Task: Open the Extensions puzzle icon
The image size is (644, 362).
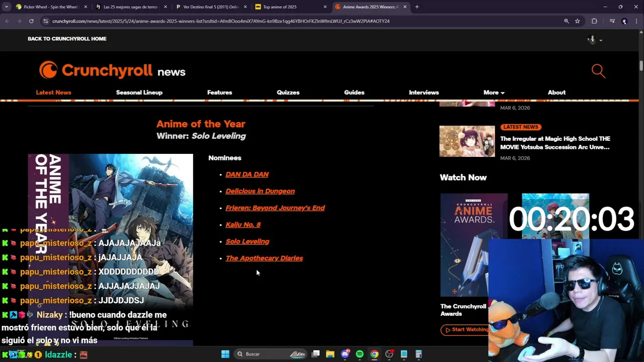Action: [x=594, y=21]
